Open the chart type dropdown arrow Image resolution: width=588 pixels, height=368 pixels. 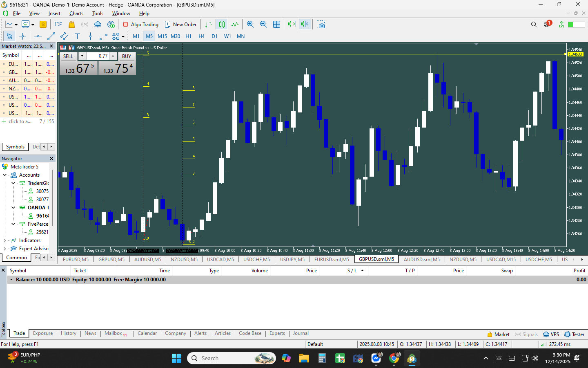click(x=16, y=25)
